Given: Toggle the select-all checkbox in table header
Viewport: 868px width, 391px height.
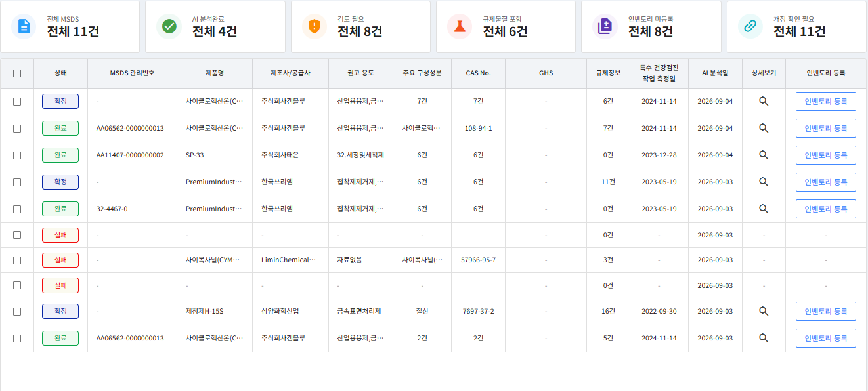Looking at the screenshot, I should coord(17,73).
